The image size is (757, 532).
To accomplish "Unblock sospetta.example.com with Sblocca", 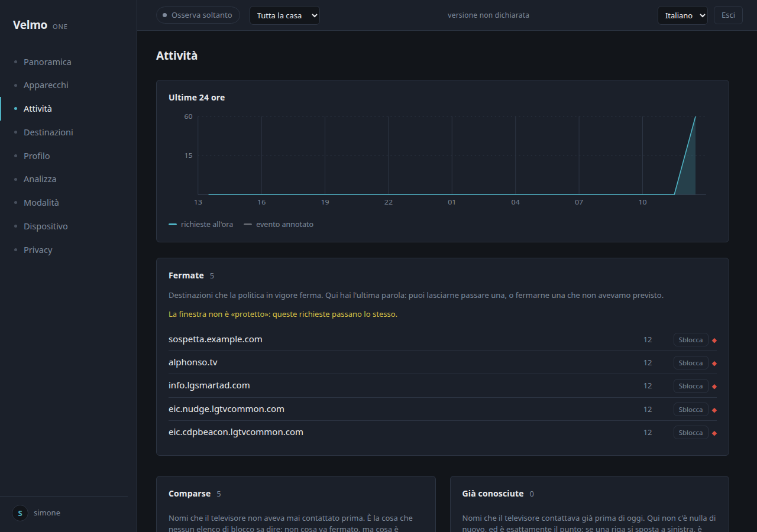I will 691,340.
